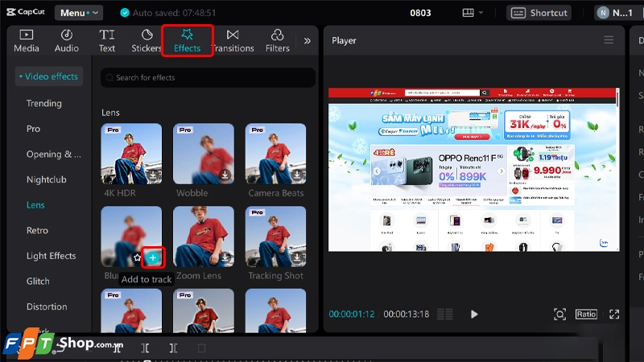Screen dimensions: 644x362
Task: Click the Auto saved checkmark icon
Action: click(125, 13)
